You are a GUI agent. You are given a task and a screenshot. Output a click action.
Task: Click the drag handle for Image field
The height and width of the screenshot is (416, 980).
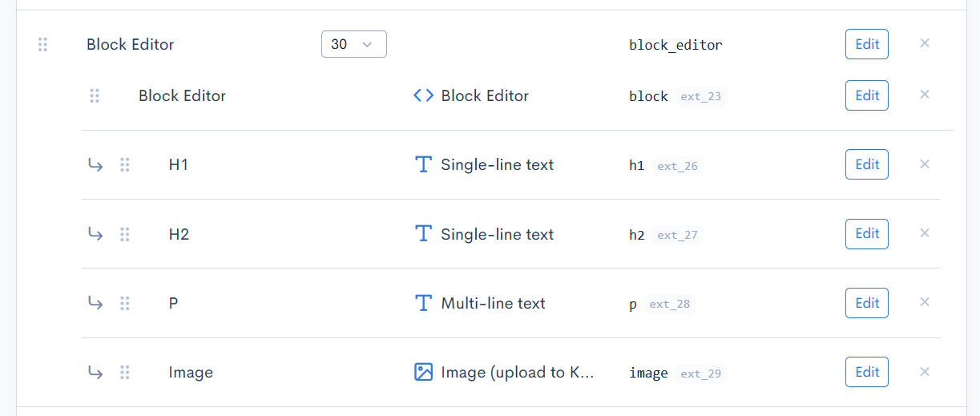[x=125, y=372]
